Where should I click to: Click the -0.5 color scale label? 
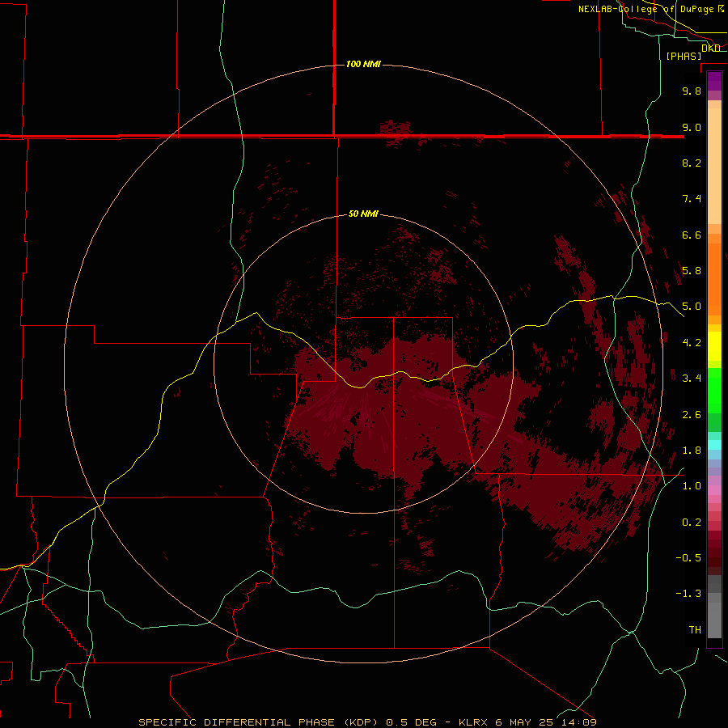coord(688,558)
